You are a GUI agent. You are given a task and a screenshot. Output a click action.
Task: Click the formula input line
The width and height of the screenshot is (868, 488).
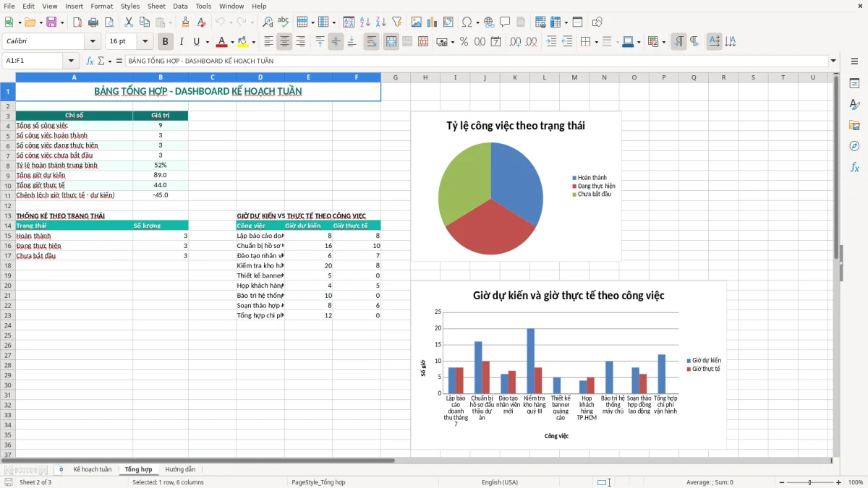[476, 61]
